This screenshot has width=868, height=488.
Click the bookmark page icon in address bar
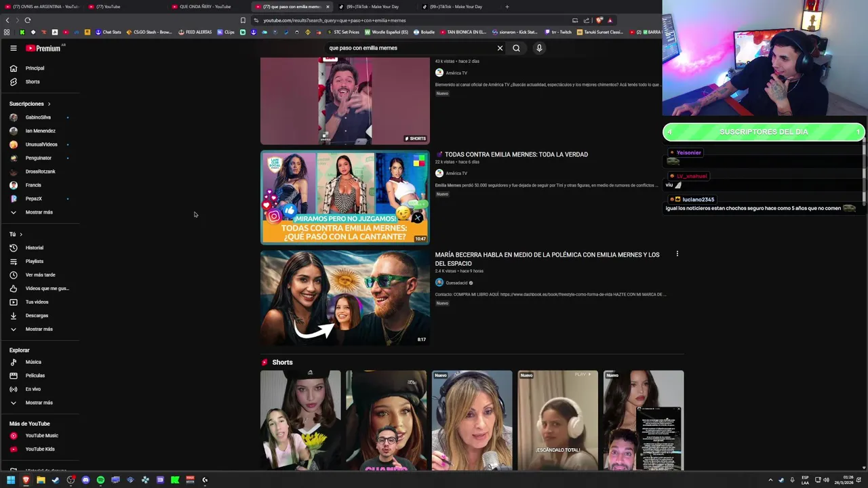click(243, 20)
